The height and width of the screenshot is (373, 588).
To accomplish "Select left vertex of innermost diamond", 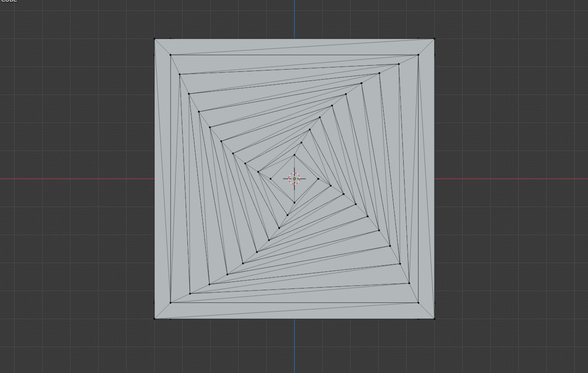I will click(271, 179).
